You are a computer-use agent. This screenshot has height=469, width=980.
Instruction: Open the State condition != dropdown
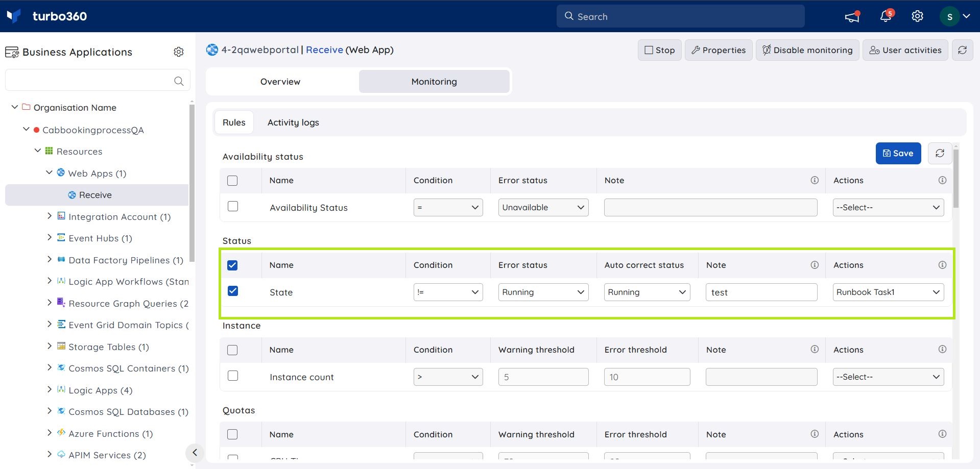tap(448, 292)
